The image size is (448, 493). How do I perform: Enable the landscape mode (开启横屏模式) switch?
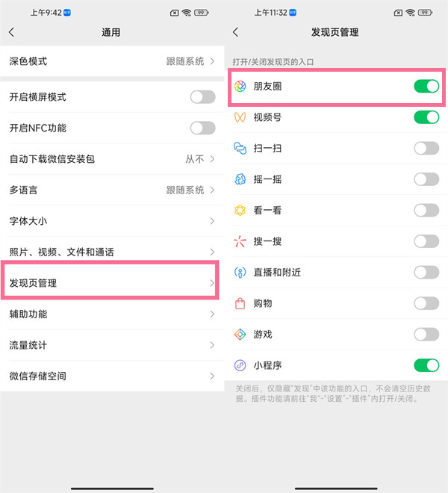(x=202, y=97)
